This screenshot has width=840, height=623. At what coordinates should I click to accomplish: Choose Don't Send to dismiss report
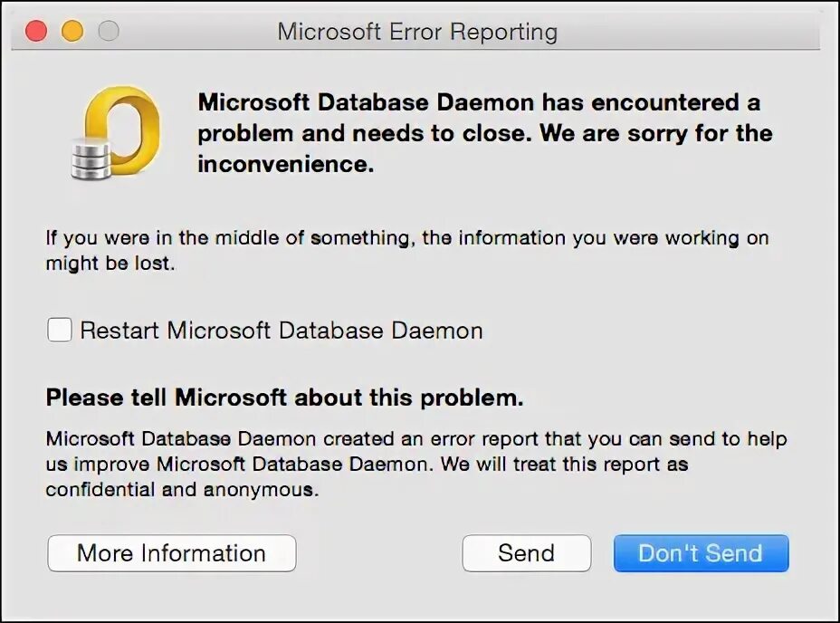(701, 553)
